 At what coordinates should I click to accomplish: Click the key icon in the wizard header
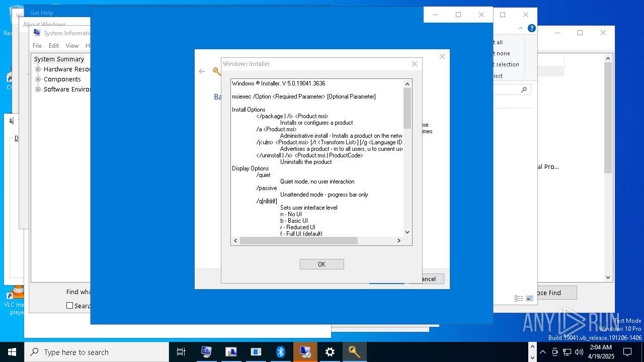[x=217, y=71]
